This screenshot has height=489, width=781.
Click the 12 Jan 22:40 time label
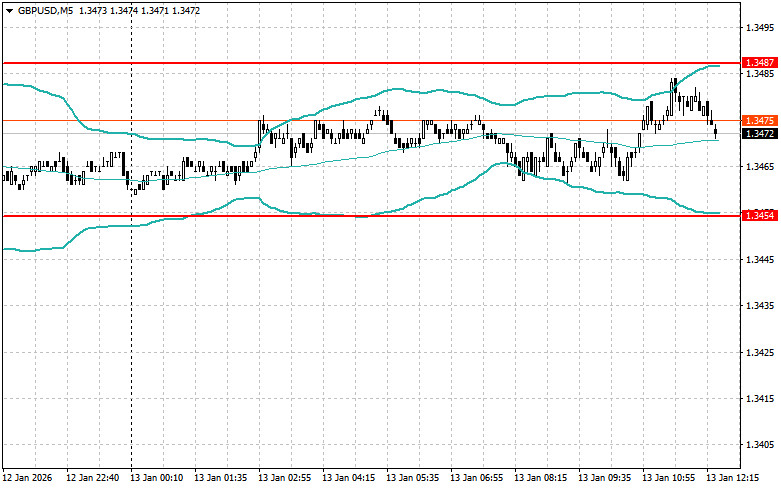click(93, 478)
